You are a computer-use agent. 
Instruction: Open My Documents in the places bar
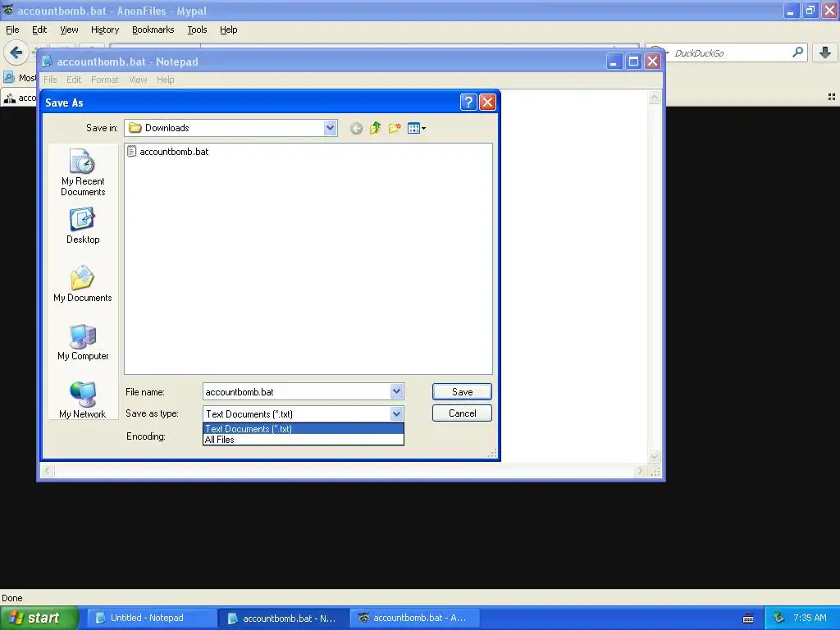[x=83, y=284]
